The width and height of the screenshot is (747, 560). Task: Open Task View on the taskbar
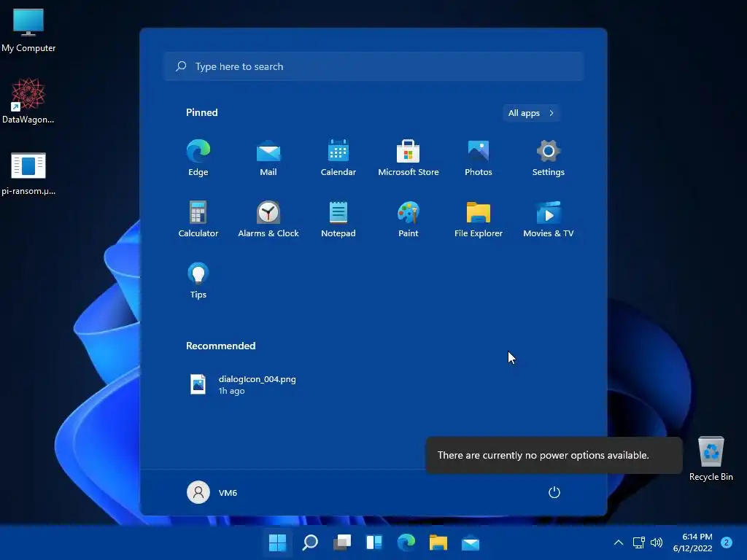(x=341, y=542)
